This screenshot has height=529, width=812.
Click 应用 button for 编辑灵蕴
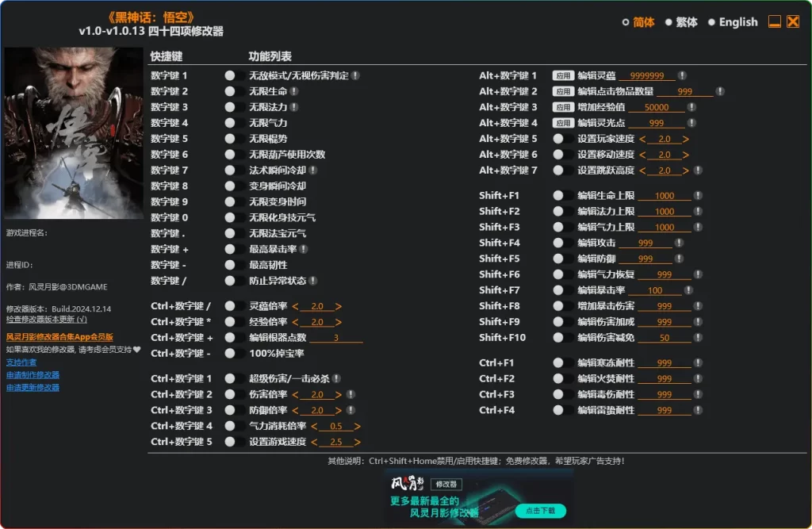coord(563,75)
